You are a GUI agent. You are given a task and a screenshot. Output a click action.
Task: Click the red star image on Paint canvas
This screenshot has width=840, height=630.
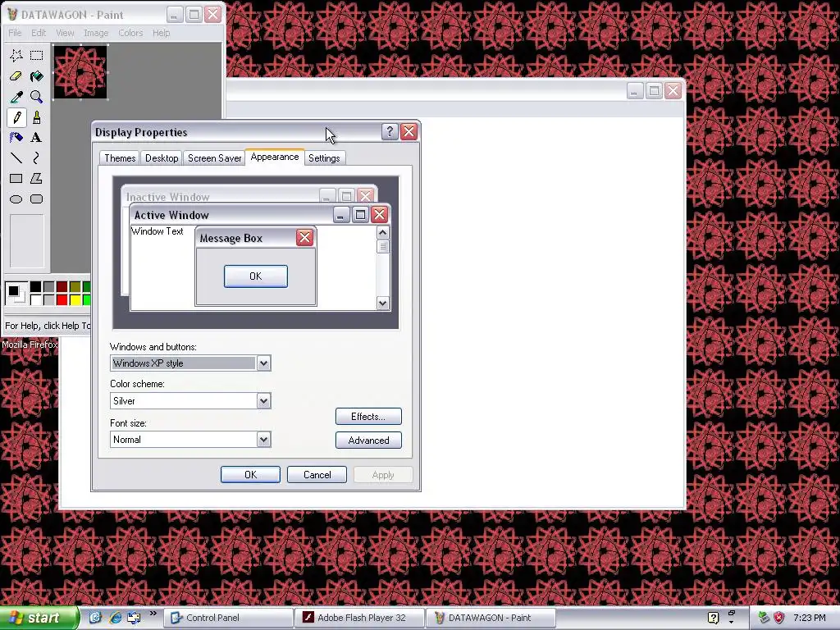pyautogui.click(x=80, y=72)
